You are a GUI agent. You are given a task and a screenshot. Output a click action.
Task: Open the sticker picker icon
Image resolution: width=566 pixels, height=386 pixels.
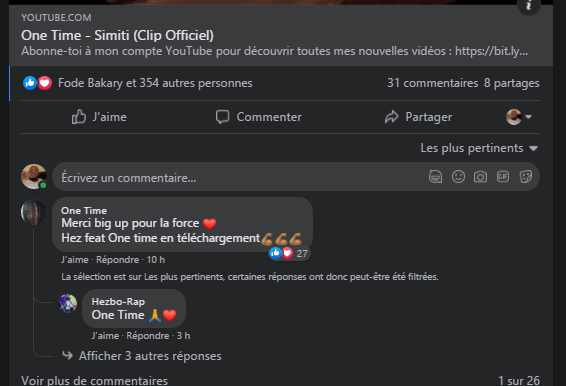click(x=526, y=177)
